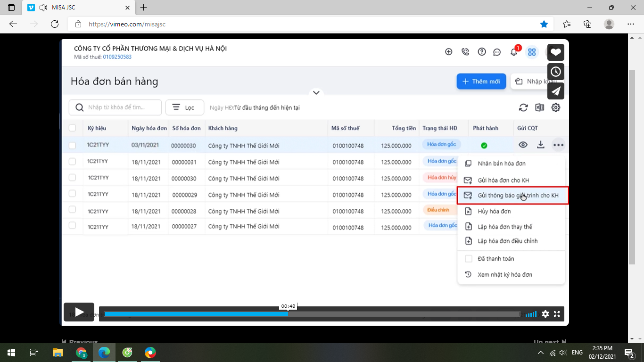This screenshot has height=362, width=644.
Task: Click Vimeo heart like icon
Action: 556,52
